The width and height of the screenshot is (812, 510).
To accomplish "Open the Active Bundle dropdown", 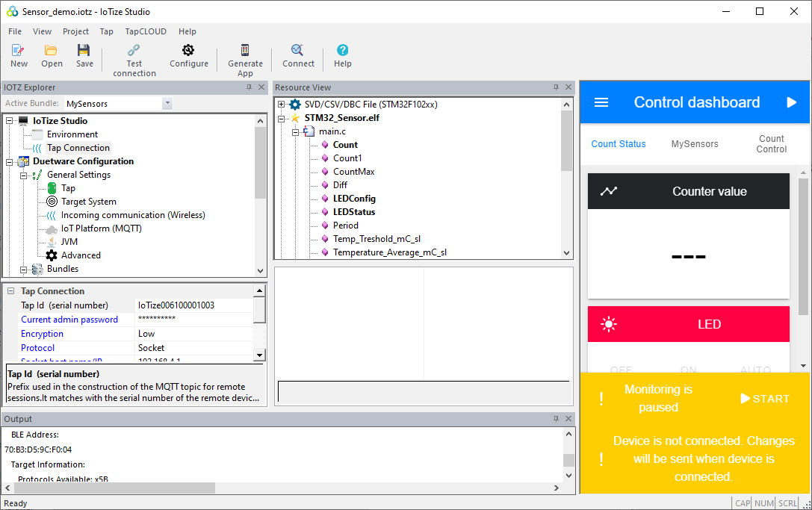I will pos(167,104).
